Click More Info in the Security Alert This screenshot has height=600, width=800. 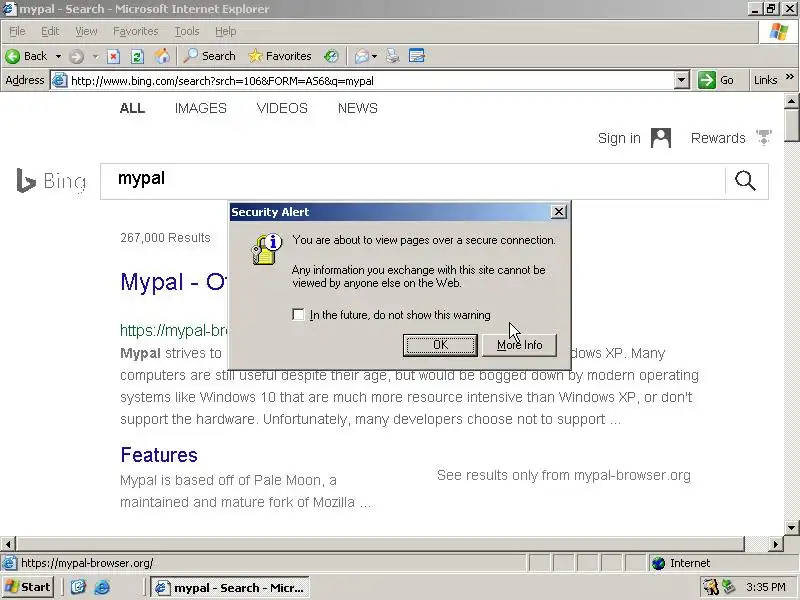(519, 345)
